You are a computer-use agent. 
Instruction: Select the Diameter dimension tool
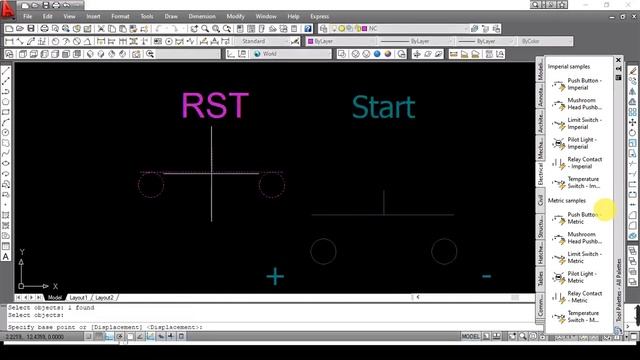[77, 41]
